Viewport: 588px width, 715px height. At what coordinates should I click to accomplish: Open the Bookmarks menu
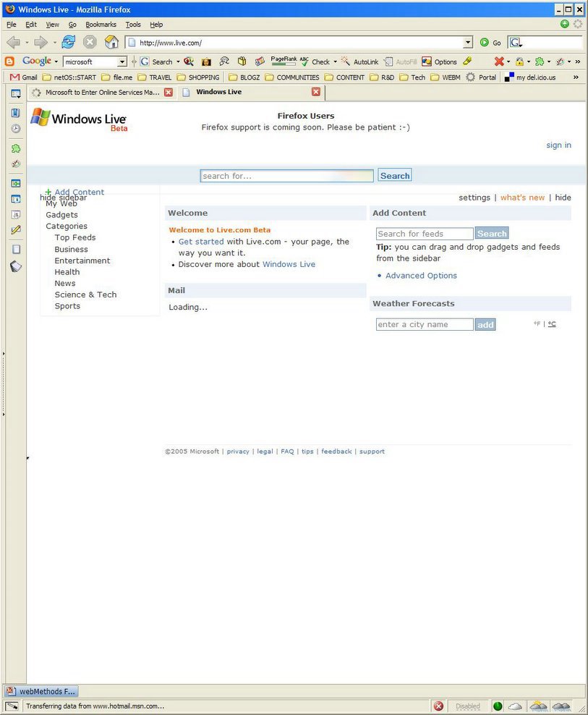[101, 25]
